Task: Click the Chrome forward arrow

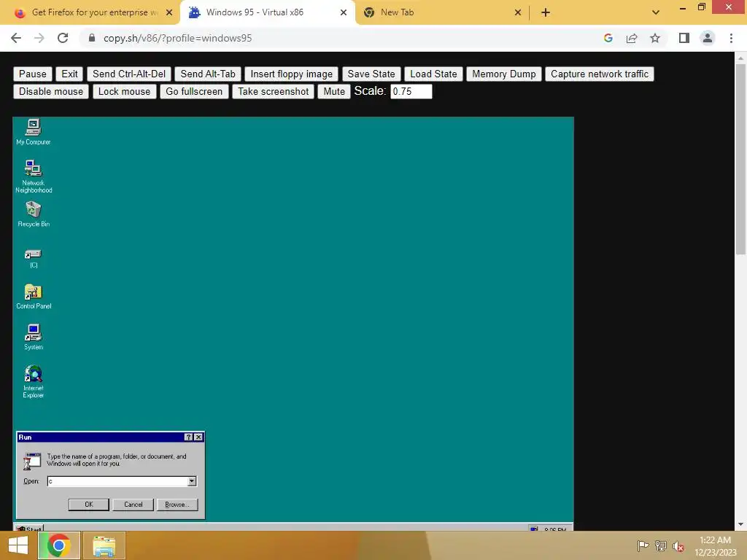Action: click(39, 38)
